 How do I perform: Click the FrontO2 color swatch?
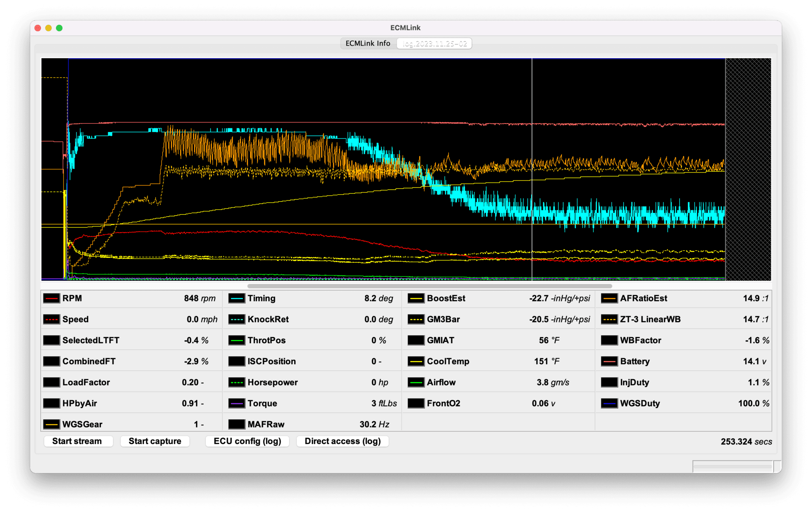[x=416, y=403]
